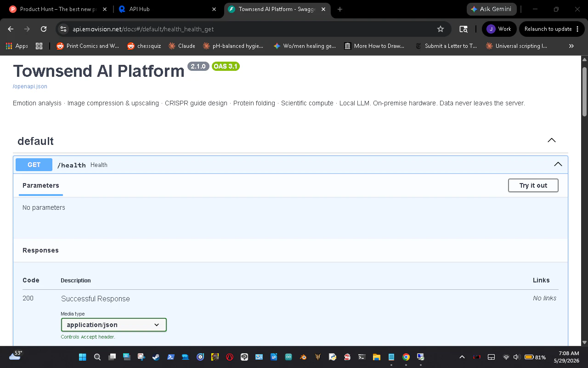The width and height of the screenshot is (588, 368).
Task: Open File Explorer from the taskbar
Action: 377,357
